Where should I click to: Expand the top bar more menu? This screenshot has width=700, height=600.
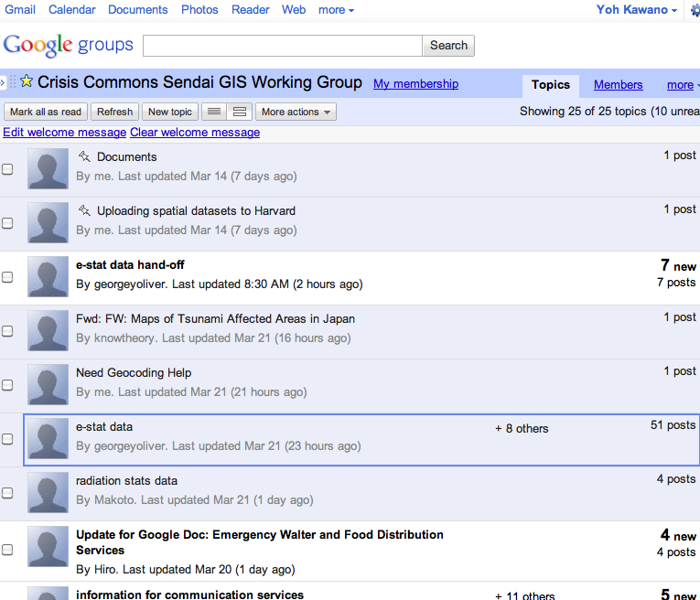[x=336, y=10]
